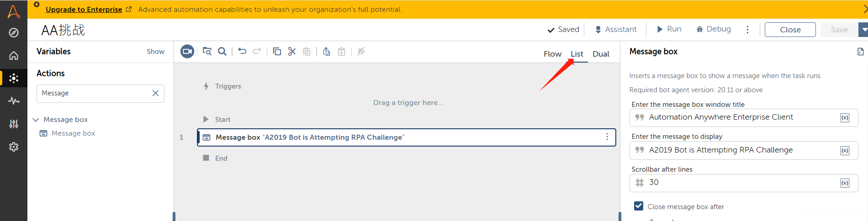Click the Explore compass icon in sidebar
The width and height of the screenshot is (868, 221).
[x=14, y=32]
